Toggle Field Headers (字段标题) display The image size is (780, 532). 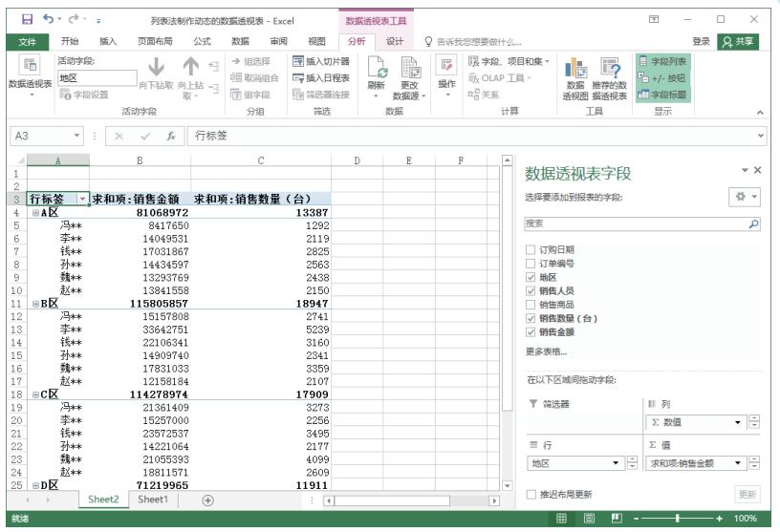(x=662, y=95)
